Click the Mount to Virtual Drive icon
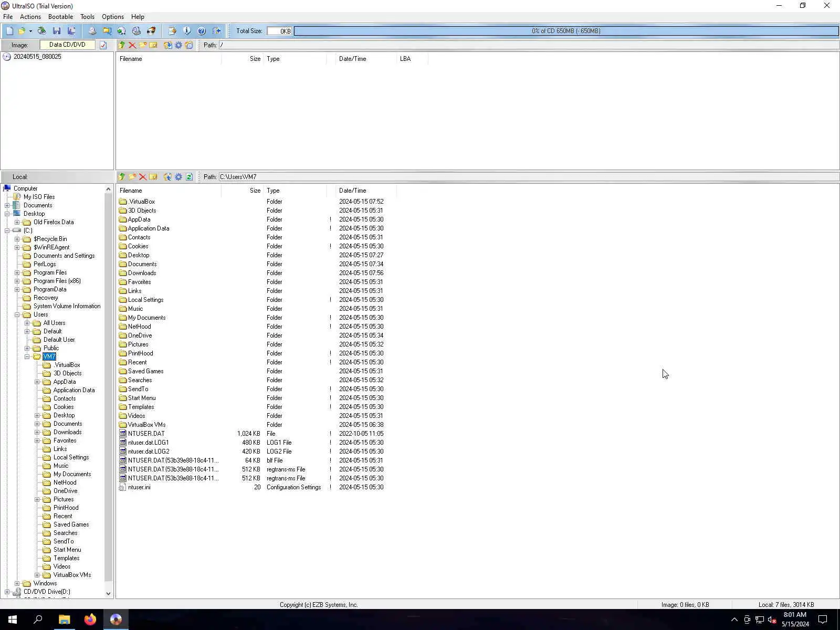The height and width of the screenshot is (630, 840). click(x=136, y=31)
